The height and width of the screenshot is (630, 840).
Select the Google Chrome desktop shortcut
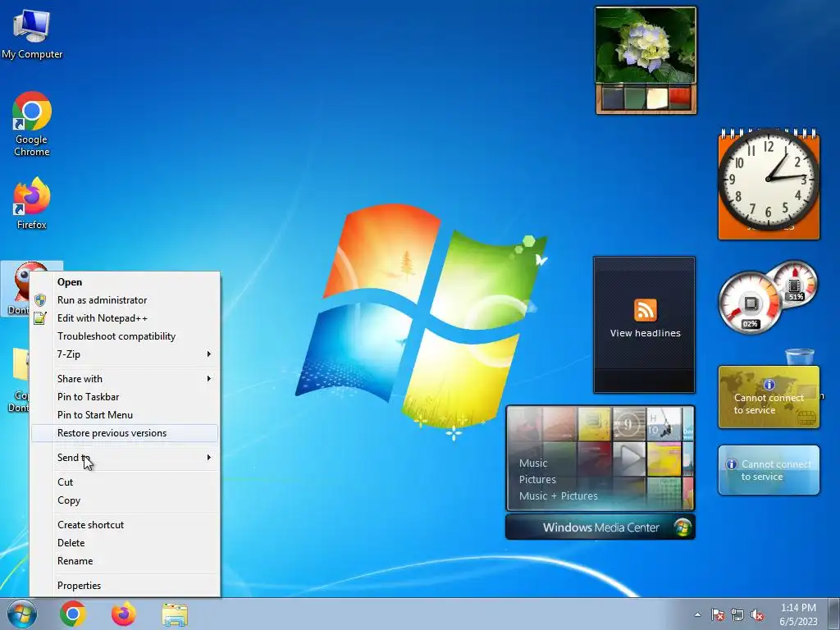pos(32,123)
